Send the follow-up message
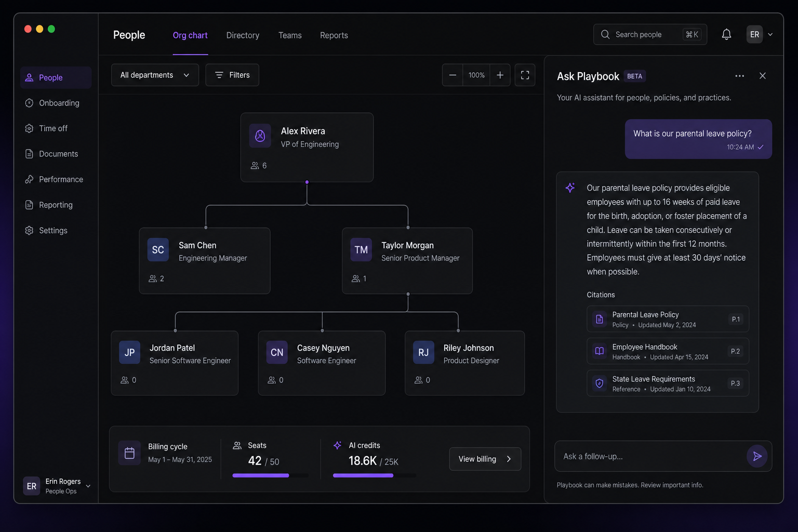This screenshot has width=798, height=532. click(x=757, y=456)
